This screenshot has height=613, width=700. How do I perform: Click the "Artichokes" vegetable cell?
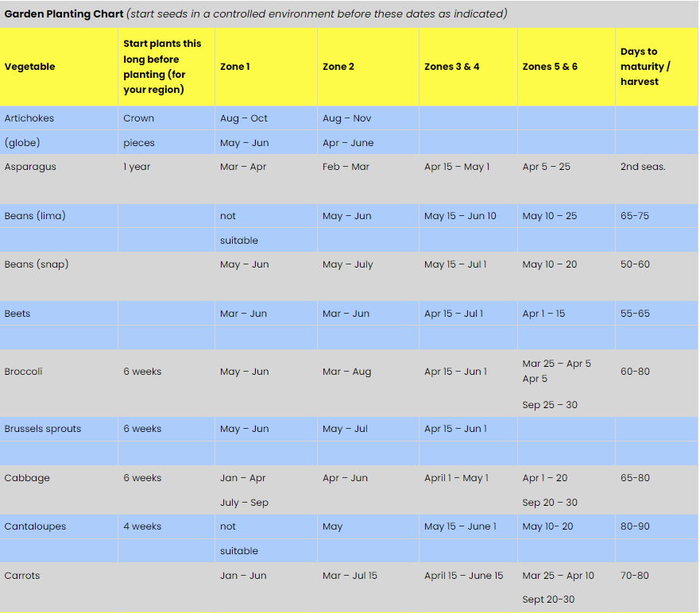click(29, 118)
